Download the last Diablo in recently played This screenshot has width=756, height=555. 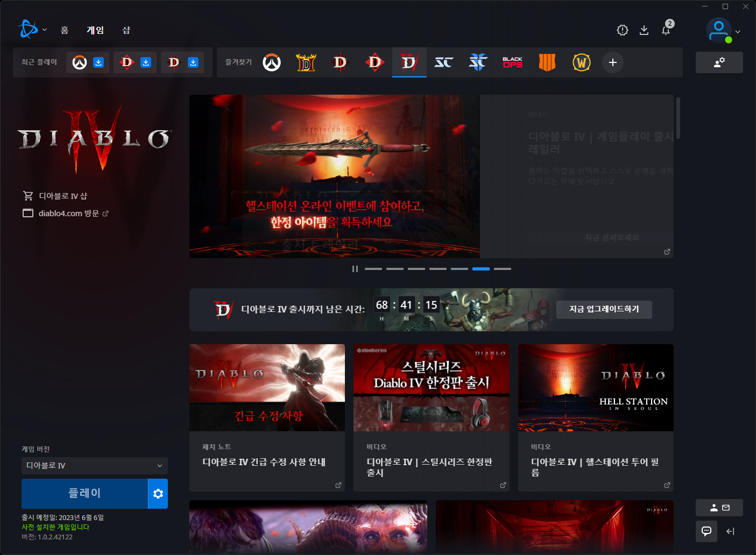(x=193, y=62)
